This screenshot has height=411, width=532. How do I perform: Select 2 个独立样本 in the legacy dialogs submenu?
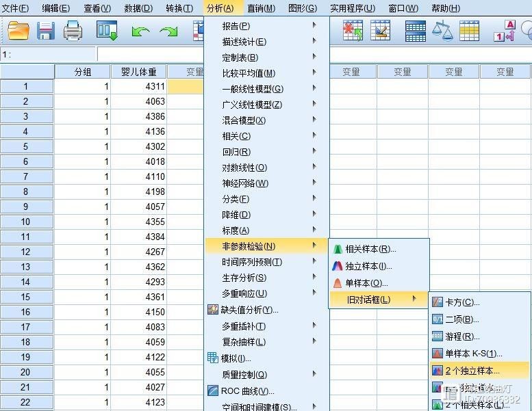tap(472, 371)
